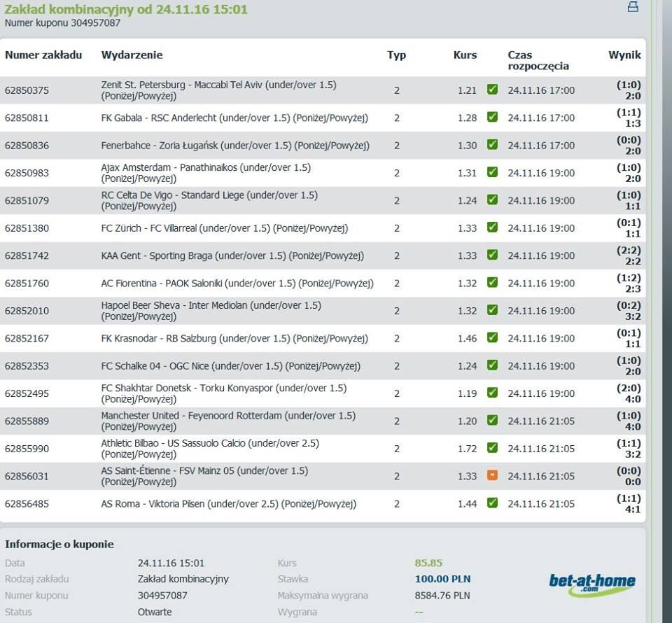Click the green check icon for Hapoel Beer Sheva row

[492, 310]
